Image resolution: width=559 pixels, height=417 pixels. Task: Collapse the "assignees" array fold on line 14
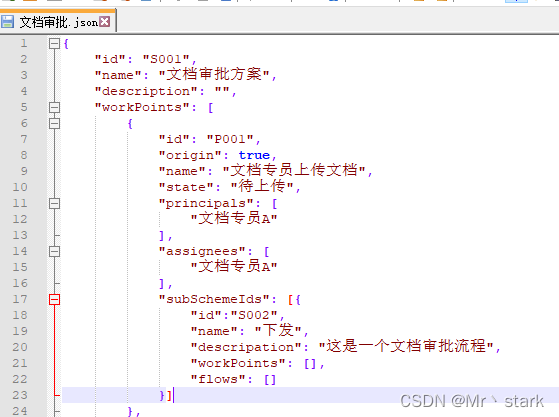(x=54, y=252)
